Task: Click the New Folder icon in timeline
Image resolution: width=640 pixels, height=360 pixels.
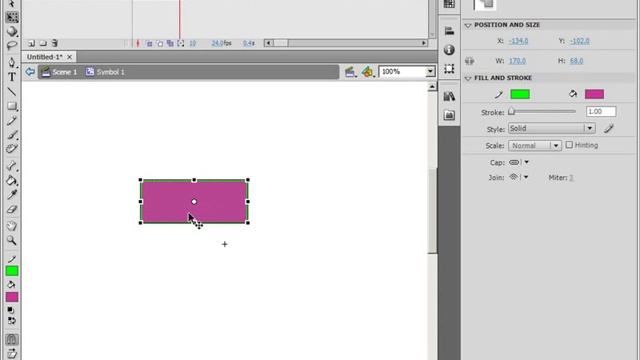Action: [x=43, y=43]
